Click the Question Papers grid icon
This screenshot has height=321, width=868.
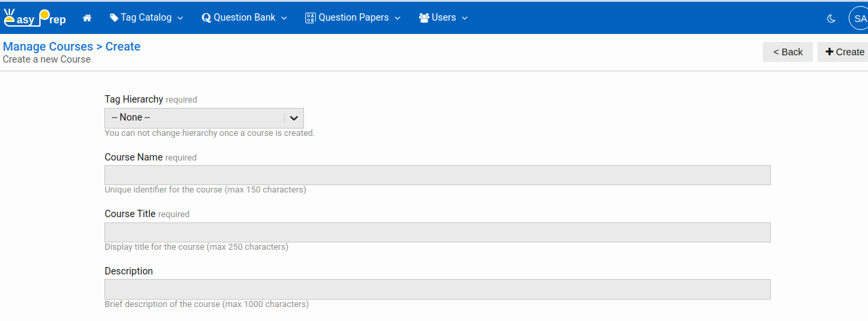tap(310, 18)
